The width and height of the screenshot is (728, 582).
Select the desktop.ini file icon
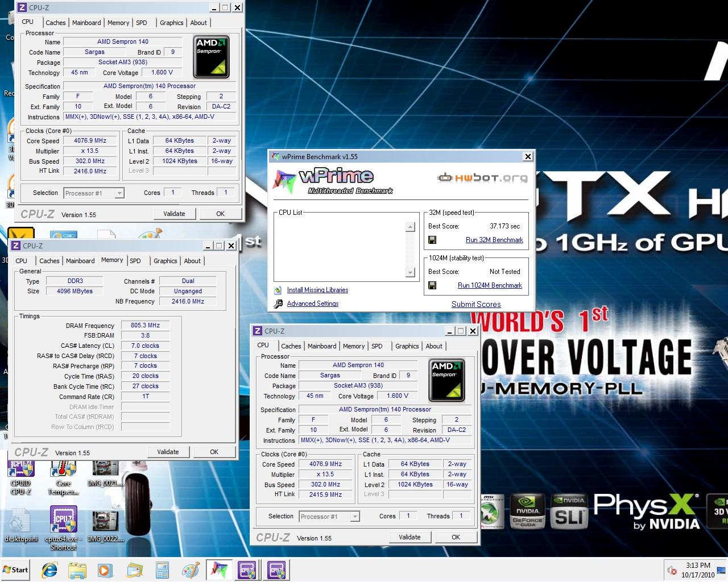pyautogui.click(x=21, y=526)
